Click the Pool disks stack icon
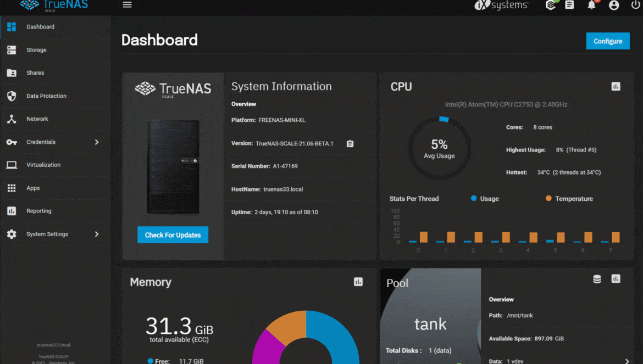 pos(597,279)
